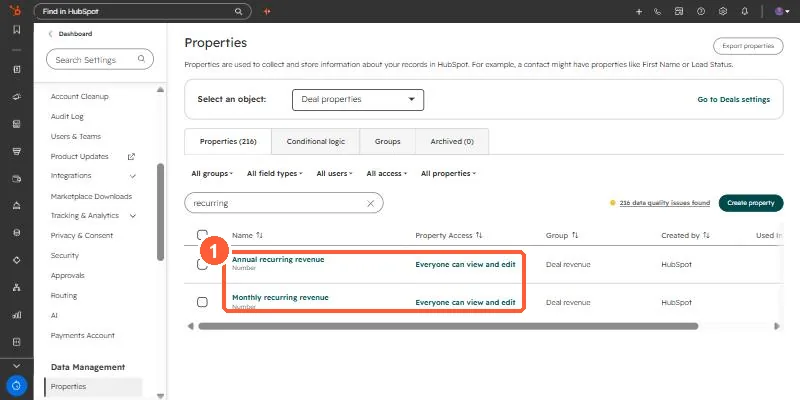
Task: Click the magnifier in Search Settings box
Action: point(141,59)
